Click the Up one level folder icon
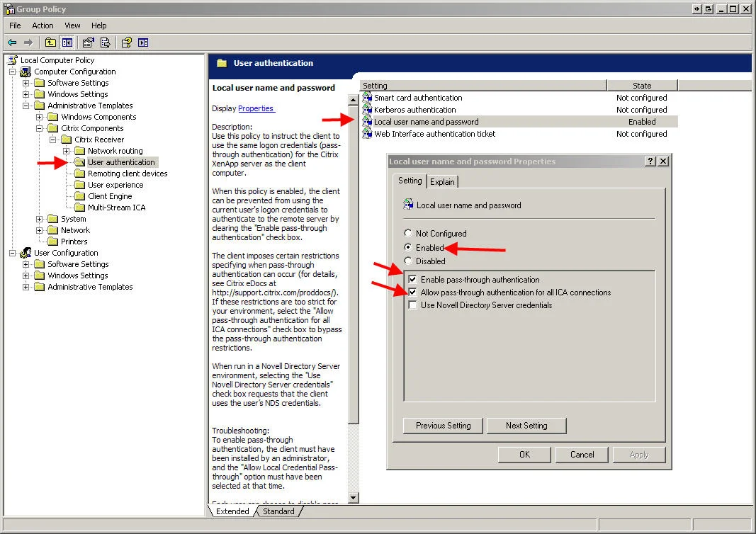This screenshot has height=534, width=756. 50,42
